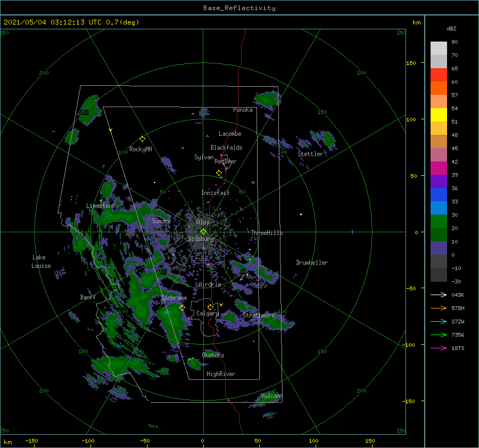
Task: Click the Base_Reflectivity title text
Action: pos(240,8)
